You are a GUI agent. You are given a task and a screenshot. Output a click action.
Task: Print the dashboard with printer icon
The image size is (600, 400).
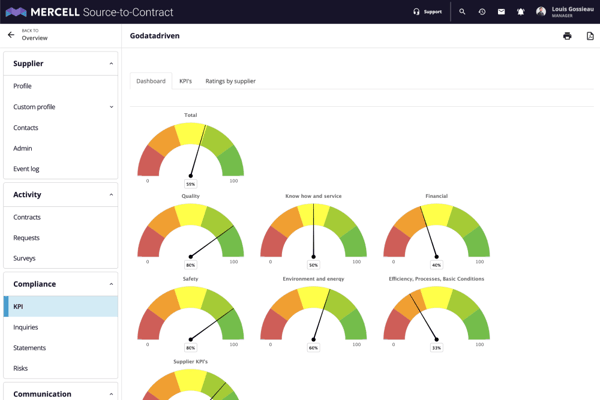(x=567, y=36)
